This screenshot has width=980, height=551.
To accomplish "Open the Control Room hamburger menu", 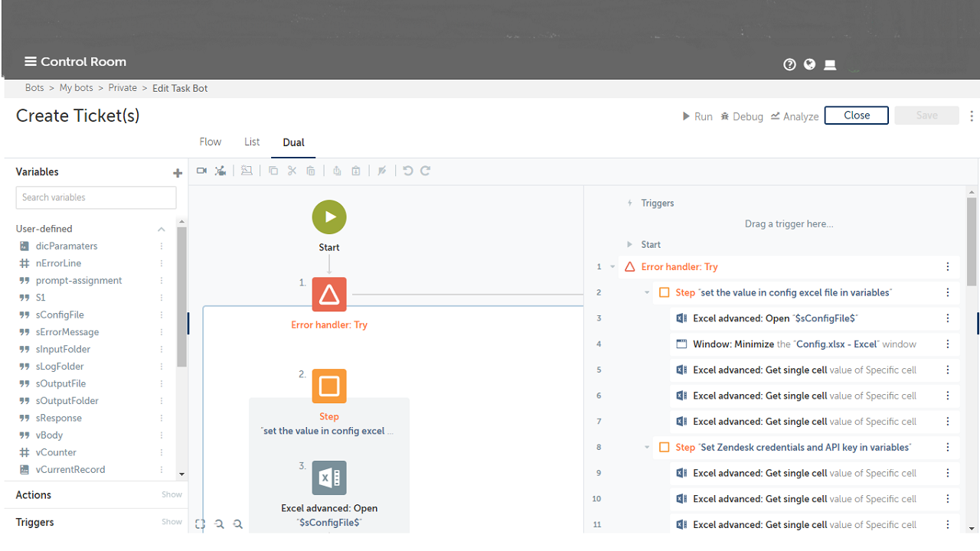I will pos(31,62).
